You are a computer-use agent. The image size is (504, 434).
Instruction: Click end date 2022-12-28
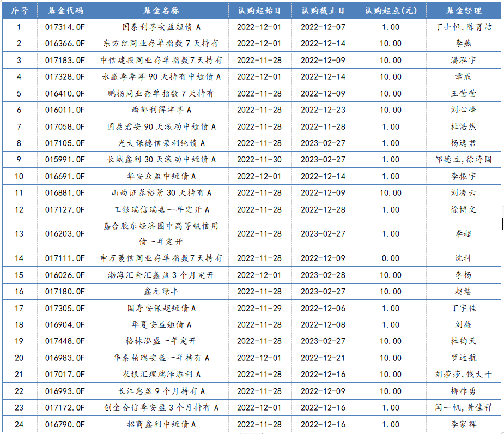323,210
